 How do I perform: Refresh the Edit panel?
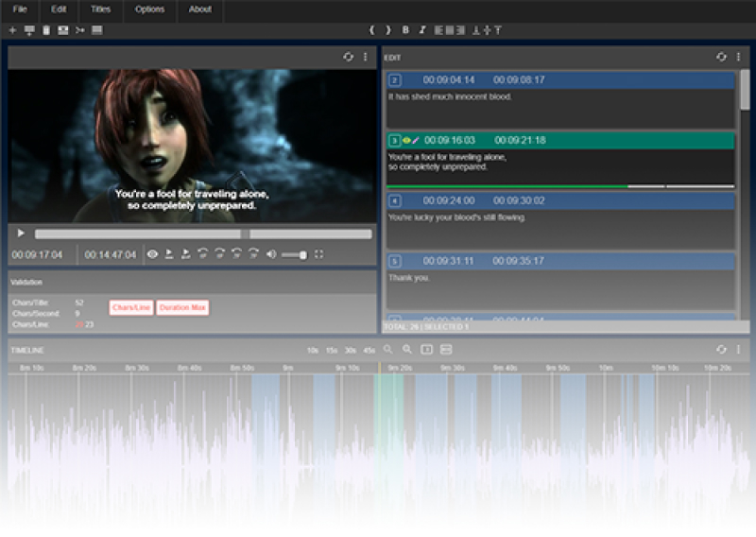tap(721, 57)
